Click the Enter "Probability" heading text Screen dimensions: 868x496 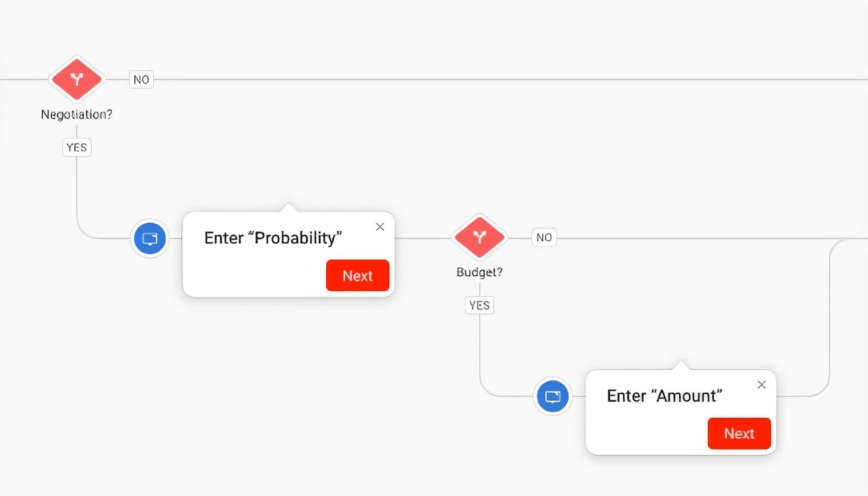(273, 238)
